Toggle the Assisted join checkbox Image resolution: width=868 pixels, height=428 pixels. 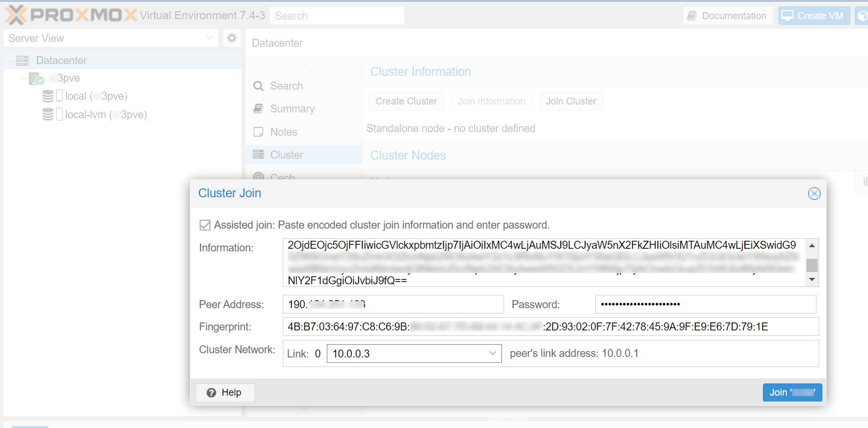pos(205,225)
